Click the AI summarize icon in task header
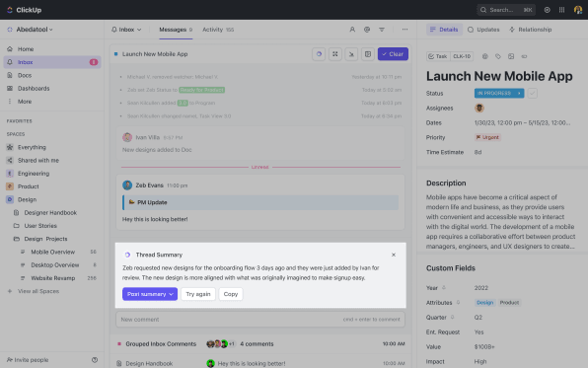Screen dimensions: 588x368 click(319, 54)
